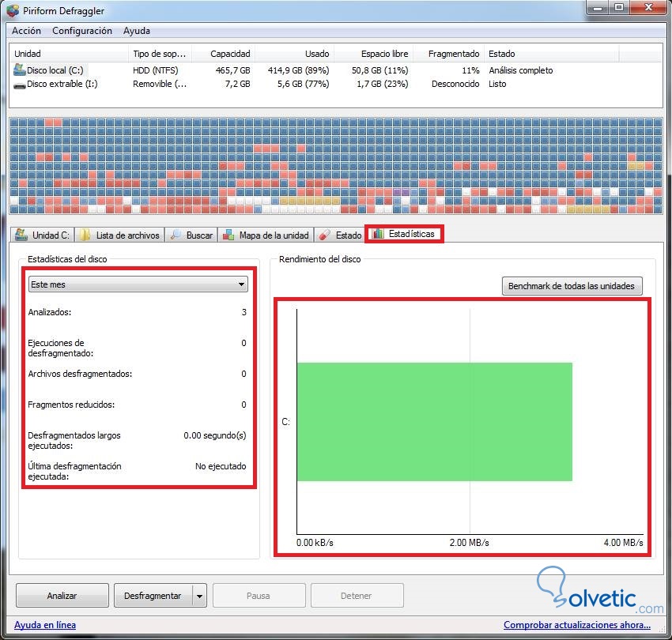The image size is (672, 640).
Task: Open the Desfragmentar dropdown arrow
Action: [200, 596]
